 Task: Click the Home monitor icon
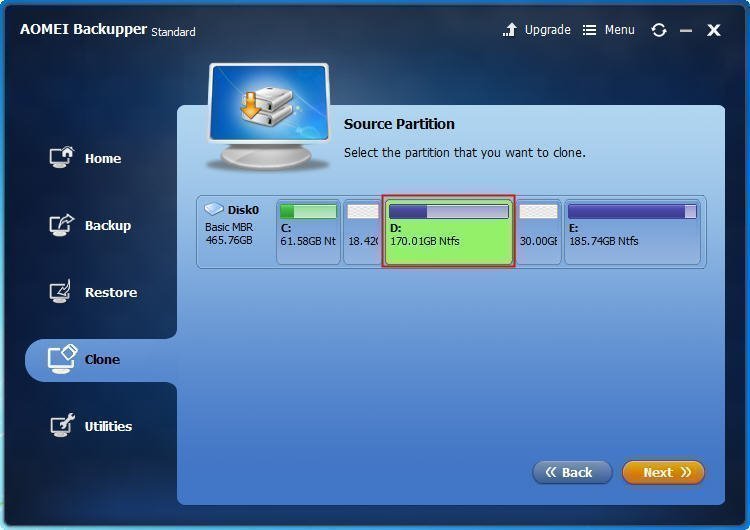[61, 157]
